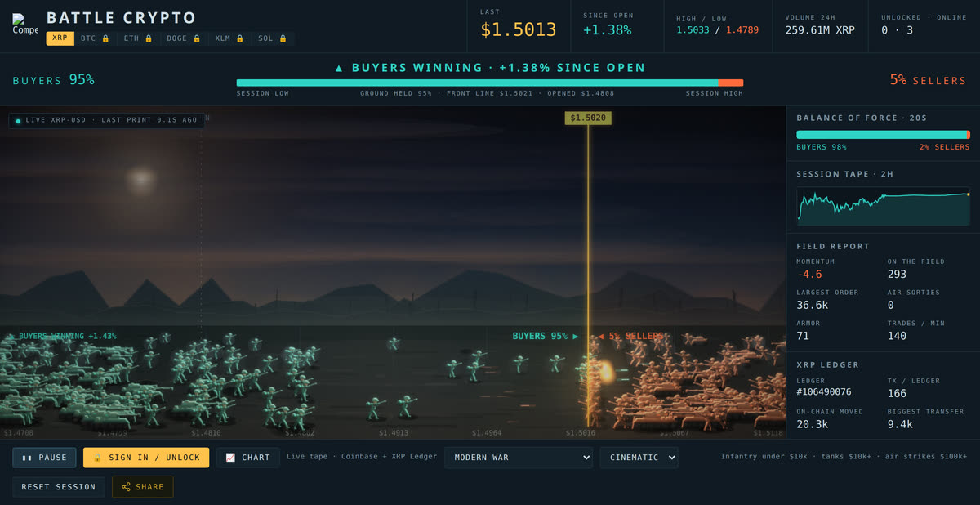Click the Air Sorties value 0
This screenshot has width=980, height=505.
(x=891, y=305)
